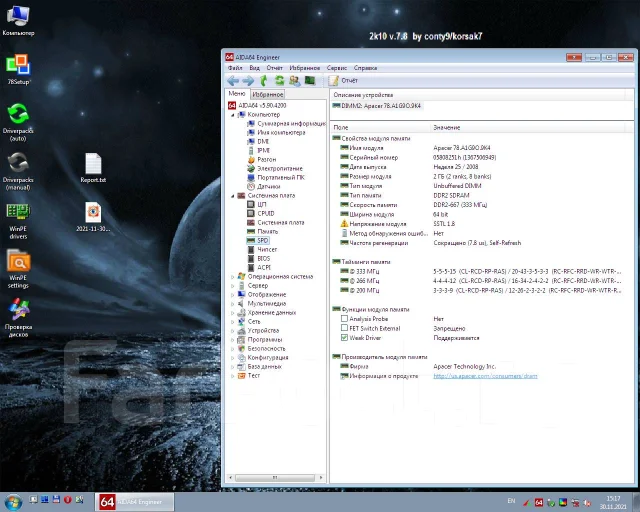Open the Файл menu
640x512 pixels.
pos(235,68)
